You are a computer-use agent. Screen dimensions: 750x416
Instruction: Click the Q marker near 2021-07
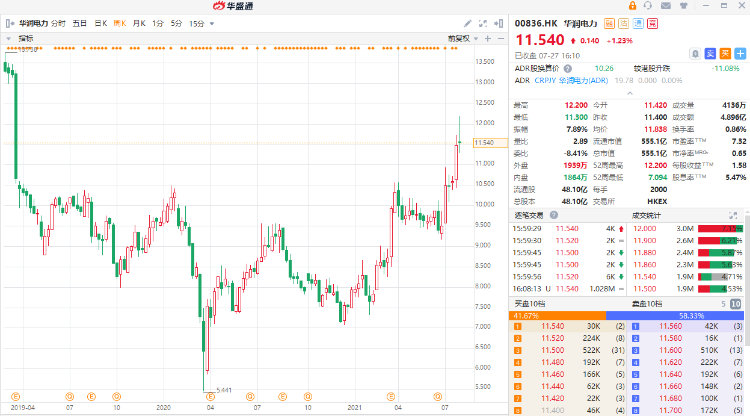[438, 396]
